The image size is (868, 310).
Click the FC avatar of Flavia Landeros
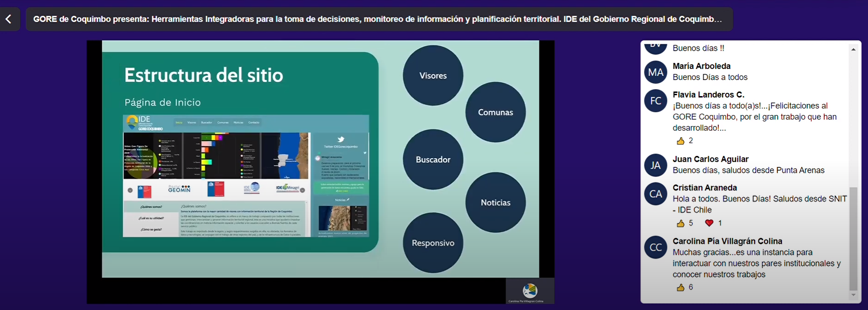click(655, 101)
